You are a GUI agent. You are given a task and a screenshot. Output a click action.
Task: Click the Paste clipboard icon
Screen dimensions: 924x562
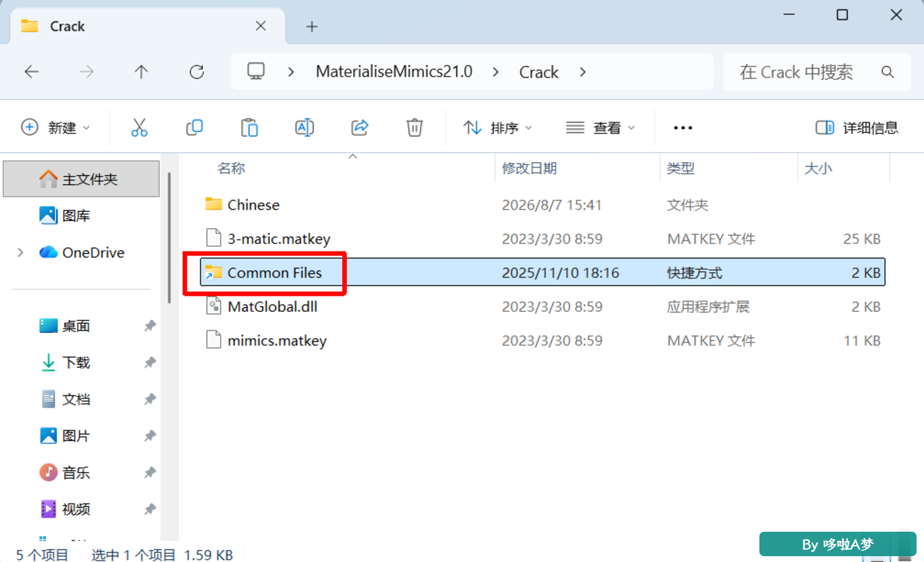tap(250, 128)
